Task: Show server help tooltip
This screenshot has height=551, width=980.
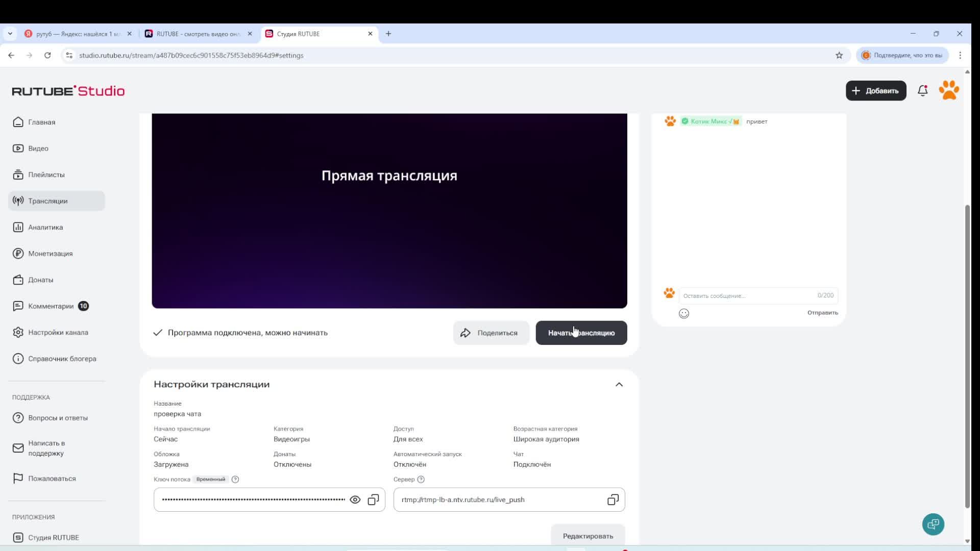Action: tap(421, 480)
